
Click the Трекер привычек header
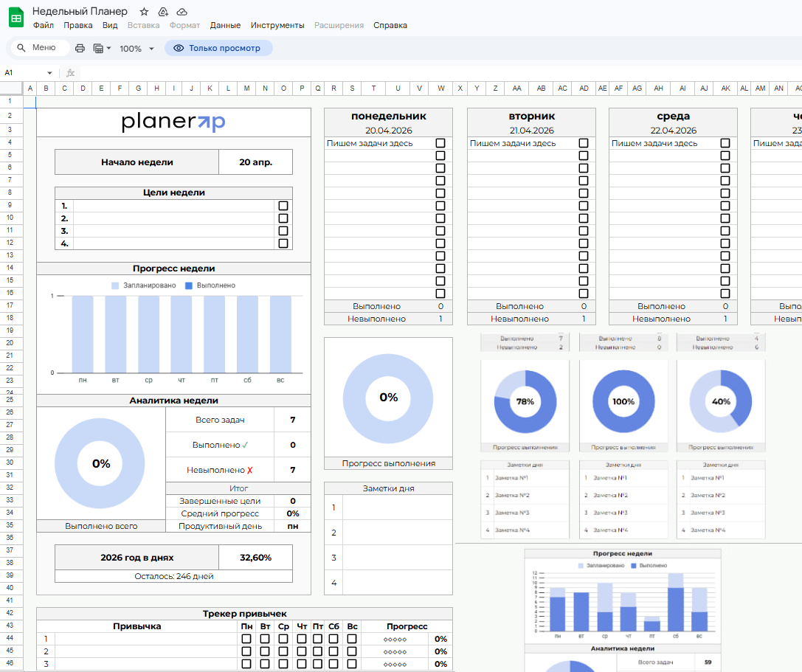[x=244, y=614]
